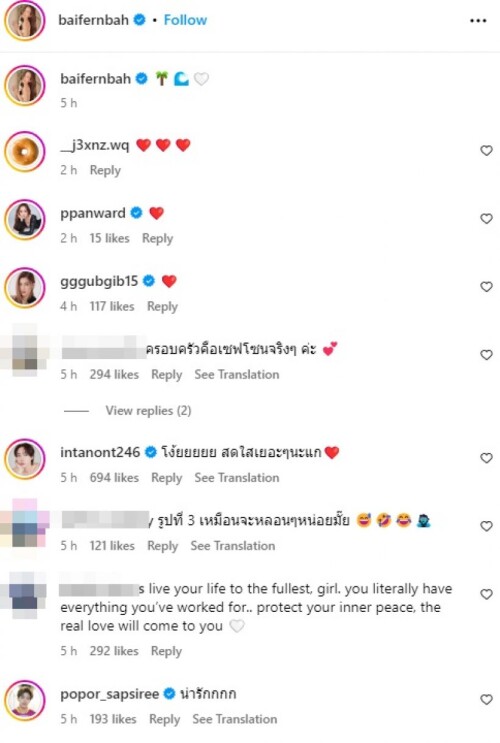Like ppanward's comment using the heart icon
The image size is (500, 743).
click(486, 218)
